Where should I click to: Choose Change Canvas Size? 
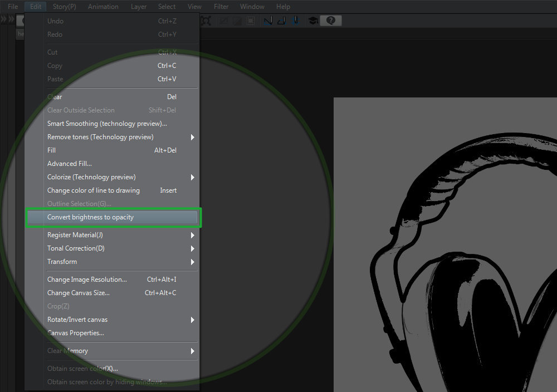click(x=79, y=293)
